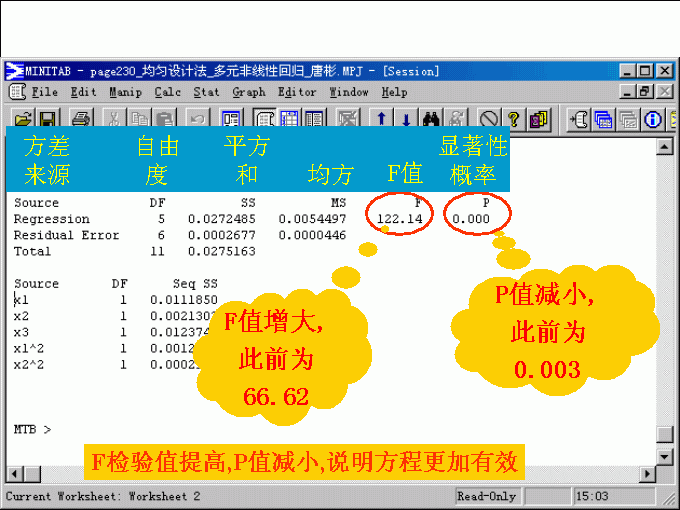Open the Graph menu
This screenshot has width=680, height=510.
click(x=248, y=92)
